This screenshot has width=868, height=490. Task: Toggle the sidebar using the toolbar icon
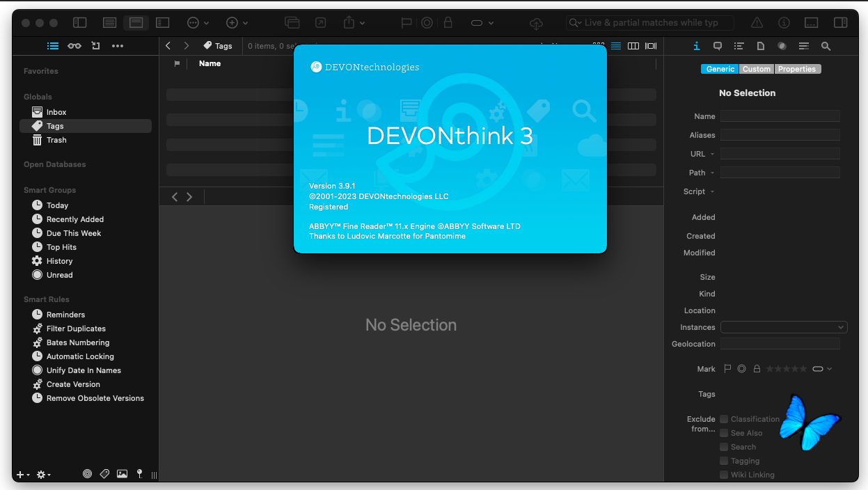[x=80, y=23]
